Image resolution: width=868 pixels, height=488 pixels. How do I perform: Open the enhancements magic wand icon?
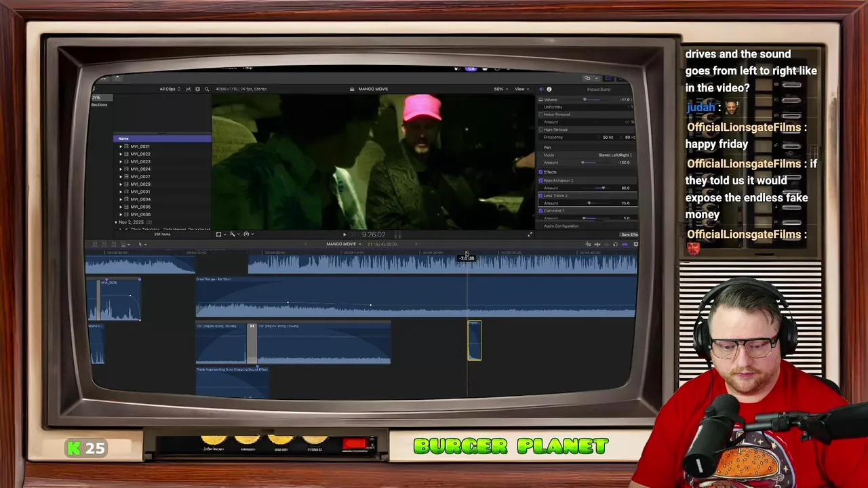pos(233,234)
